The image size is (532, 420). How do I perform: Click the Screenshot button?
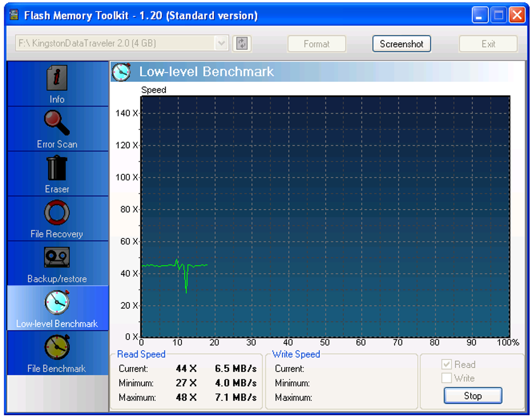[402, 44]
